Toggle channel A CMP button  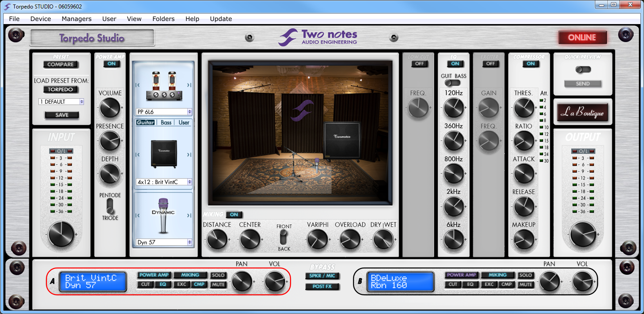coord(199,284)
